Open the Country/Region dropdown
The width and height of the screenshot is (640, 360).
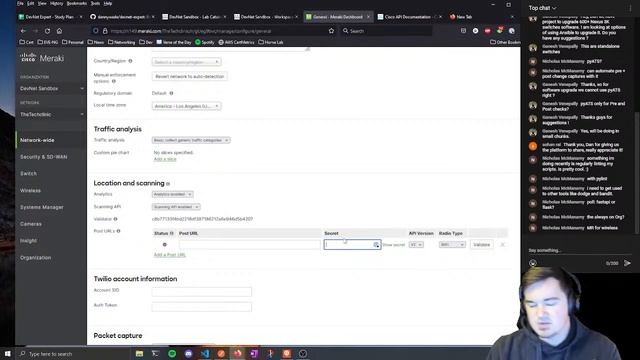(187, 62)
